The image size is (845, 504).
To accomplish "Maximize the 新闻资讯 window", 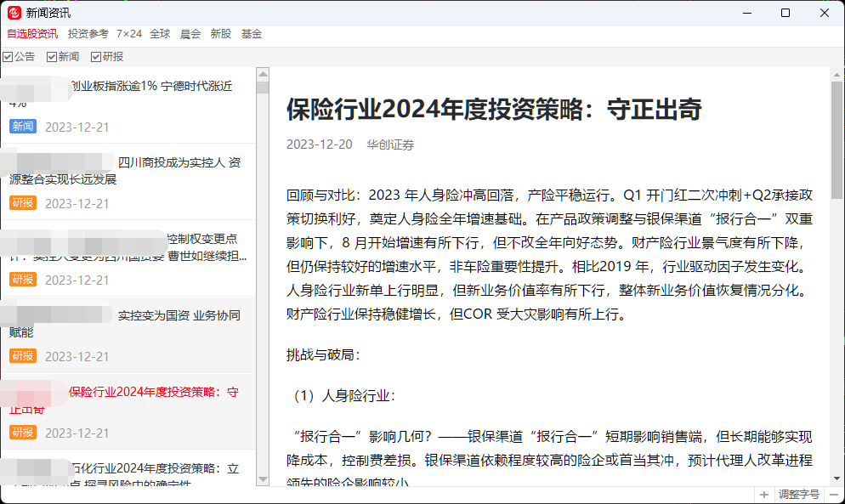I will click(785, 13).
